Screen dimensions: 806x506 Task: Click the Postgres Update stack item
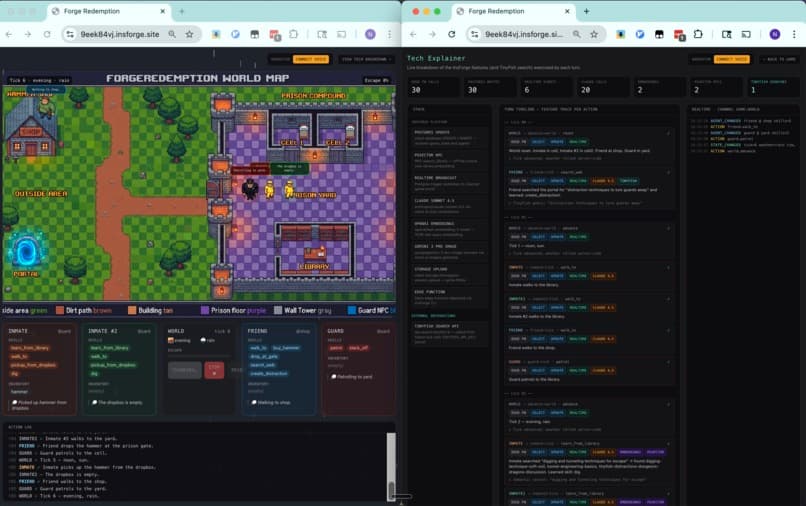449,138
